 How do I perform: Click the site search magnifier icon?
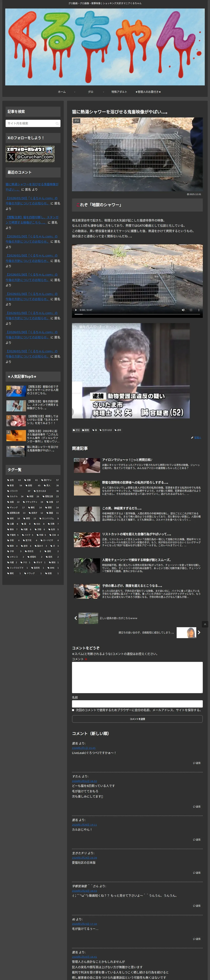coord(57,123)
